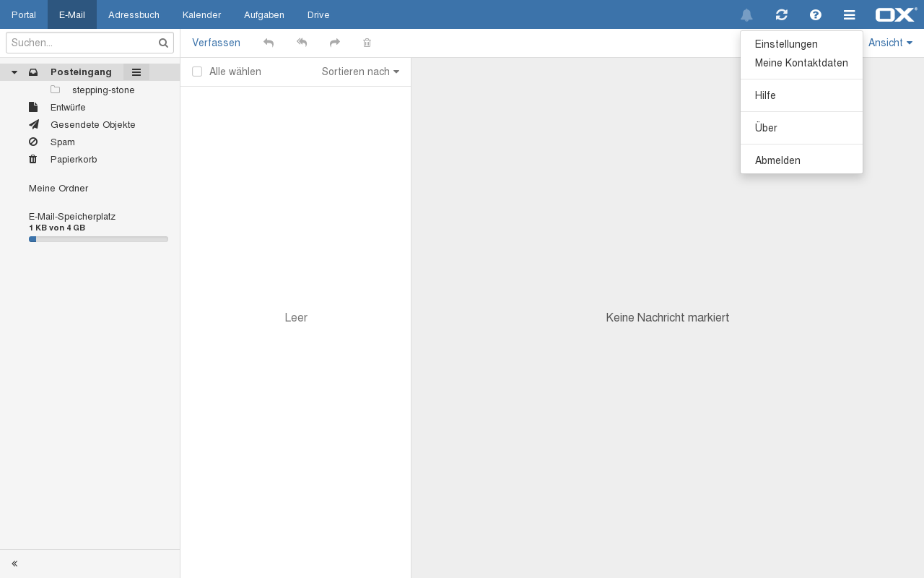Check the Alle wählen checkbox
The image size is (924, 578).
(x=197, y=72)
